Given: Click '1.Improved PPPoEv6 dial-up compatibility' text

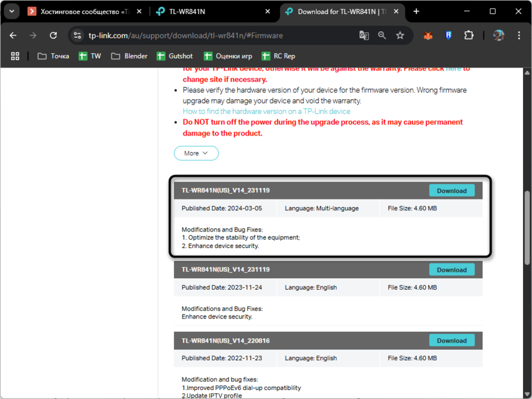Looking at the screenshot, I should point(241,387).
